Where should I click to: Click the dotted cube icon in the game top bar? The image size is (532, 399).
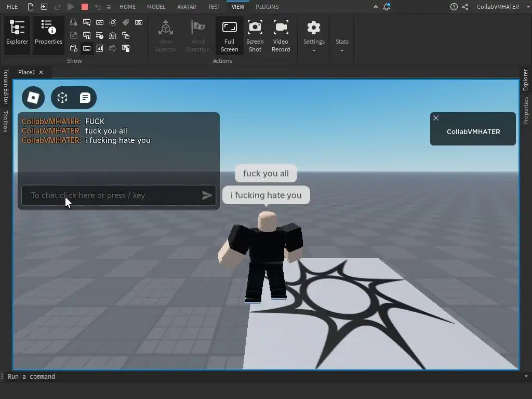pos(62,98)
